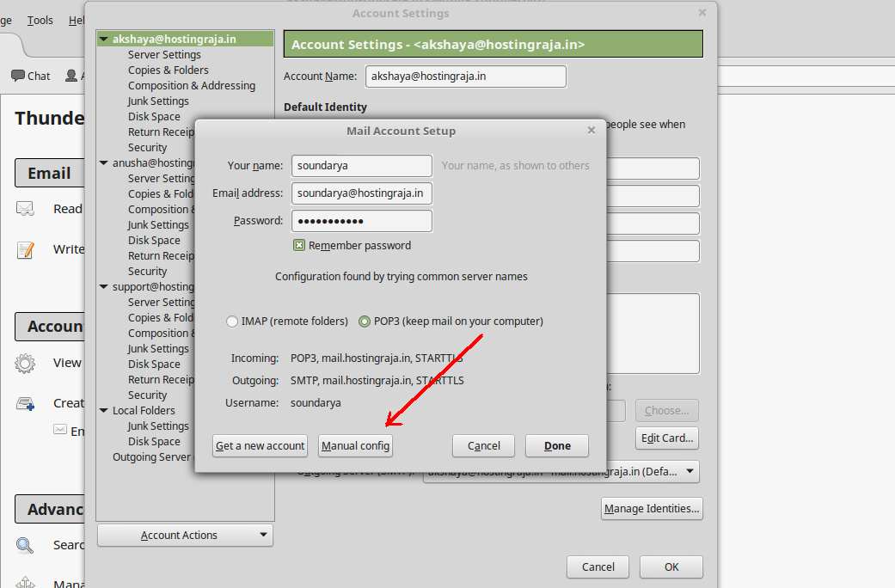Select POP3 (keep mail on your computer)

(x=365, y=322)
